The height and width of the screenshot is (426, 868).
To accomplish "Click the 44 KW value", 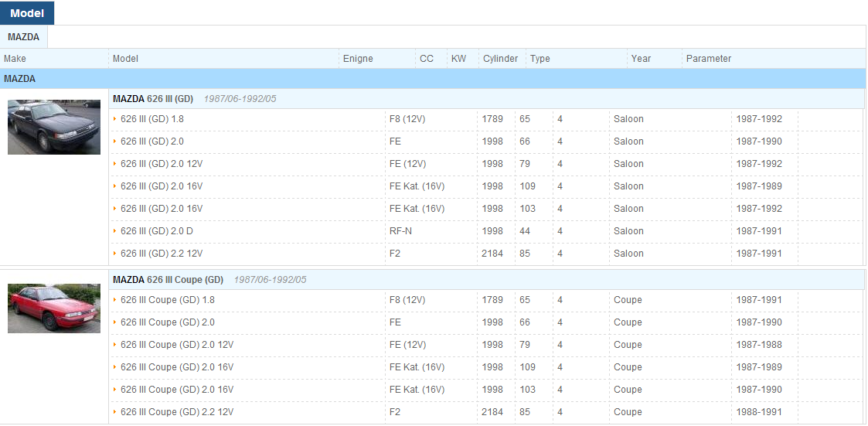I will point(525,231).
